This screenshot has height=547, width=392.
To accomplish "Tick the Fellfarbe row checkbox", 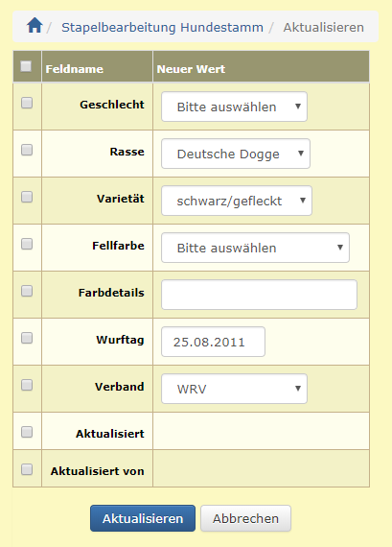I will pyautogui.click(x=27, y=244).
